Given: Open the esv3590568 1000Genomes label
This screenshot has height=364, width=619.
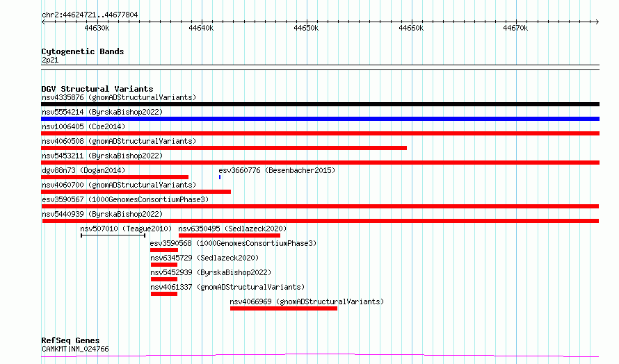Looking at the screenshot, I should (233, 243).
